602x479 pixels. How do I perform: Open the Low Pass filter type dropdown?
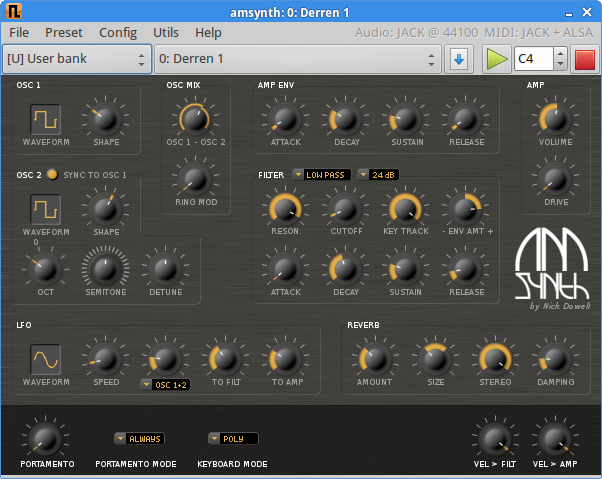tap(322, 175)
